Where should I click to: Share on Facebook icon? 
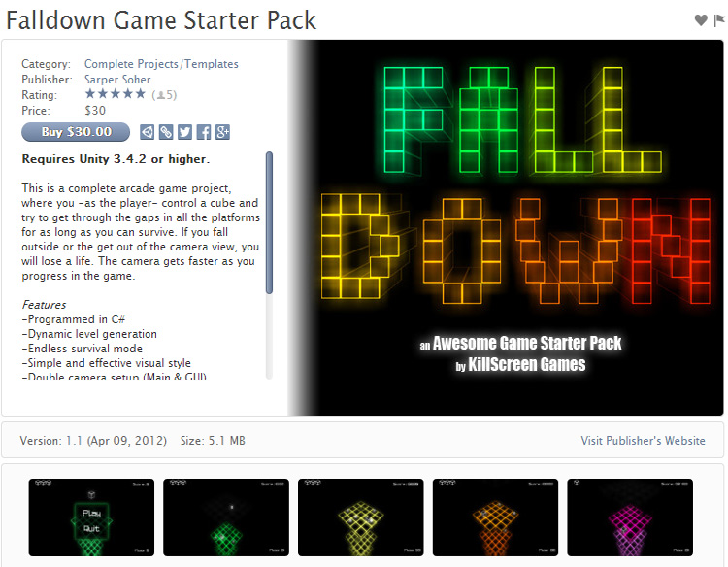click(x=204, y=132)
